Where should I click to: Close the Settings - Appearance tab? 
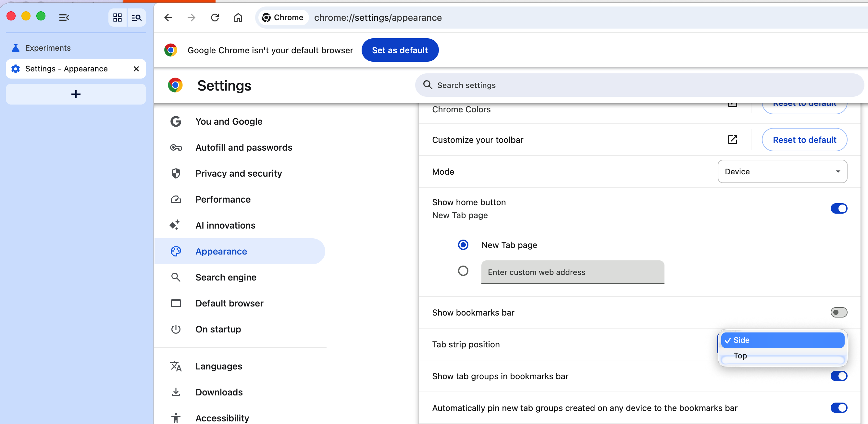point(136,69)
